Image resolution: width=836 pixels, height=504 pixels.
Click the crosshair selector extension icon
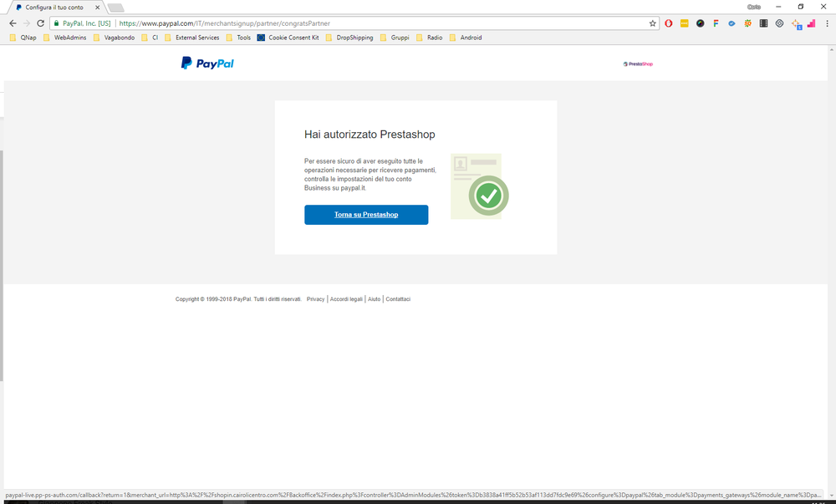tap(795, 23)
